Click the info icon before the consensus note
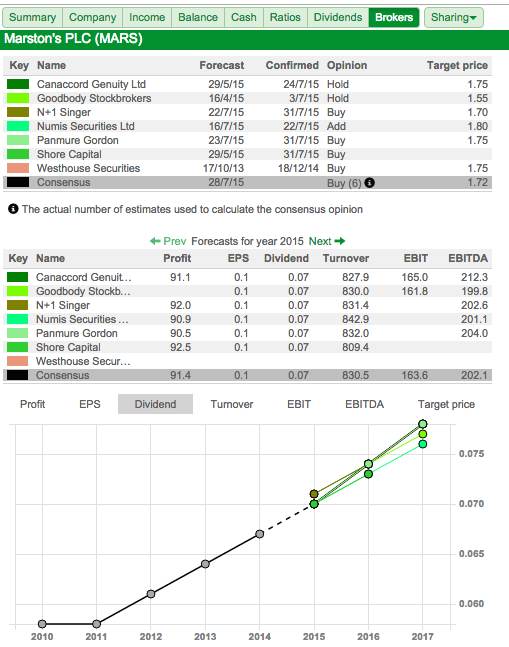This screenshot has height=647, width=509. [x=13, y=209]
